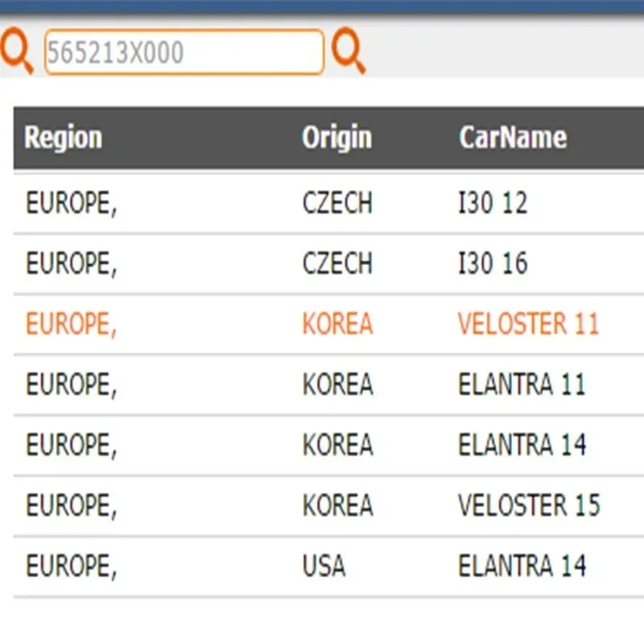Click EUROPE region in the VELOSTER 15 row
The width and height of the screenshot is (644, 644).
72,506
